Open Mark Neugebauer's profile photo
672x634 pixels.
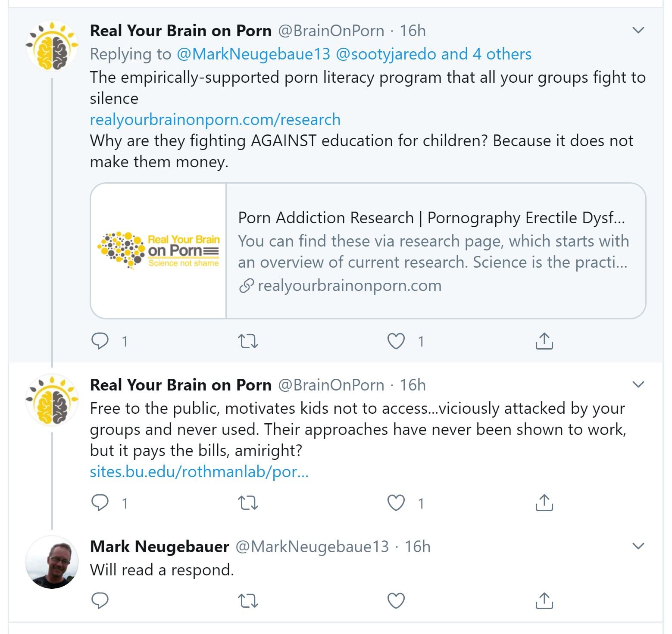pyautogui.click(x=52, y=562)
